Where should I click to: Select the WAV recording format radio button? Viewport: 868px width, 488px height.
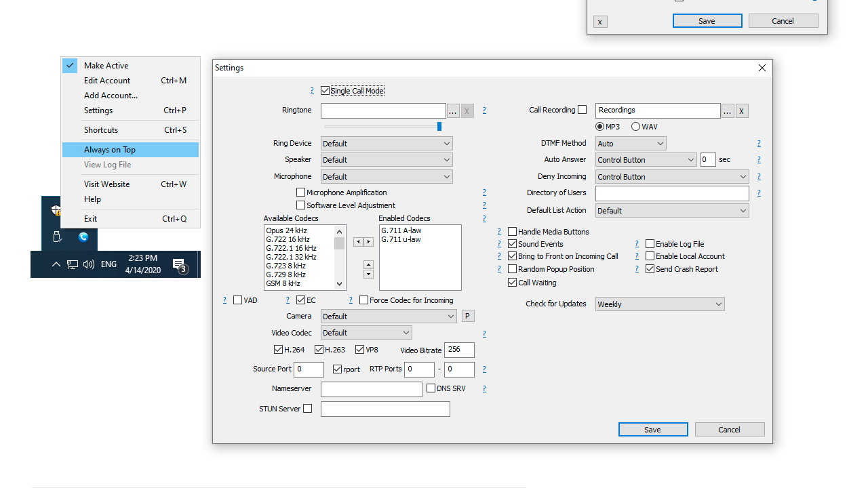pyautogui.click(x=635, y=127)
